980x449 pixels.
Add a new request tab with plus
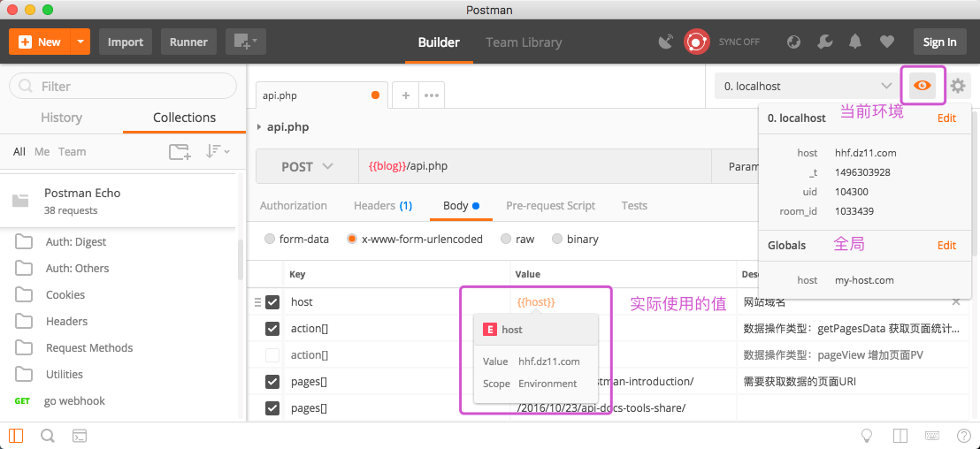point(406,95)
